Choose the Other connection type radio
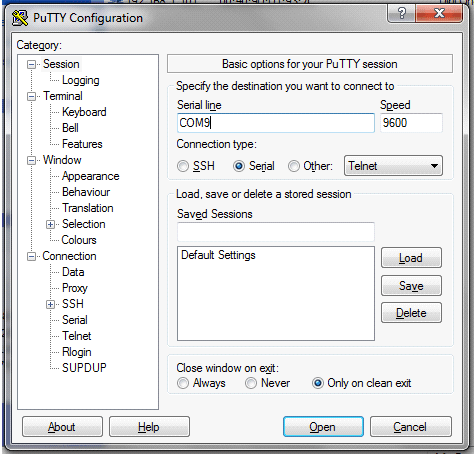The width and height of the screenshot is (474, 455). [x=294, y=166]
